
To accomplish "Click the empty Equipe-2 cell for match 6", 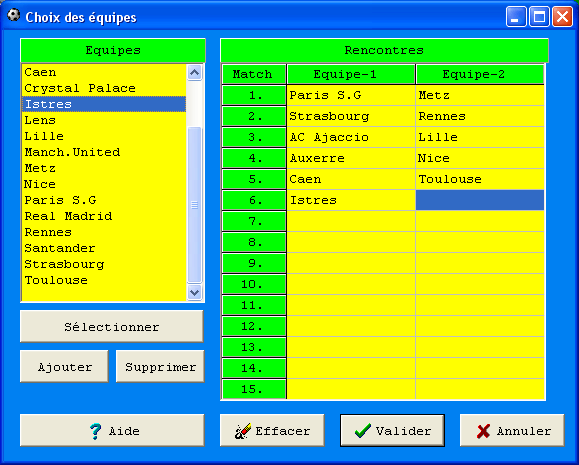I will (x=480, y=200).
